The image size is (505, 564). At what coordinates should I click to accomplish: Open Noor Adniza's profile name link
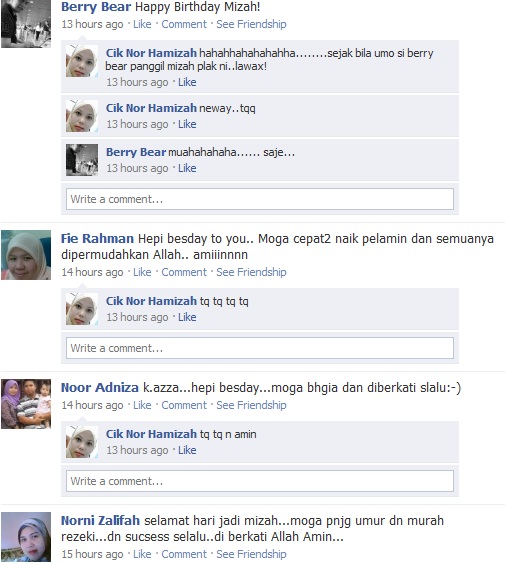tap(100, 388)
